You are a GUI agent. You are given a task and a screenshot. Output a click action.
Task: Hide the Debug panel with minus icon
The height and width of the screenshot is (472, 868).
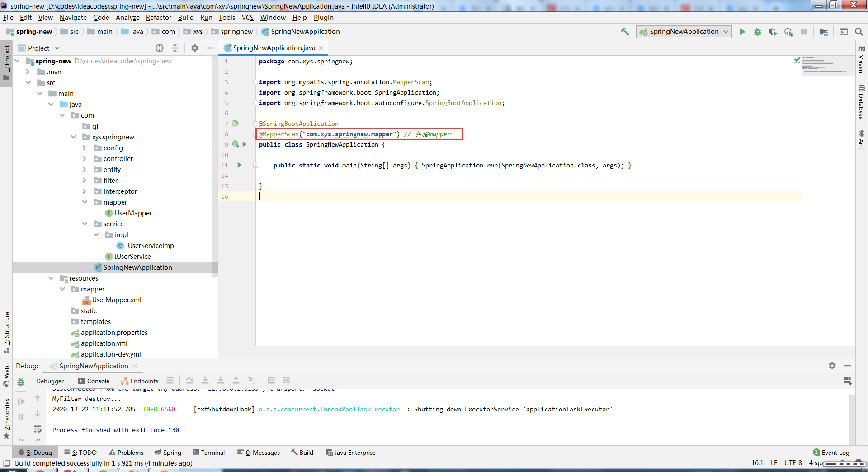click(x=848, y=366)
